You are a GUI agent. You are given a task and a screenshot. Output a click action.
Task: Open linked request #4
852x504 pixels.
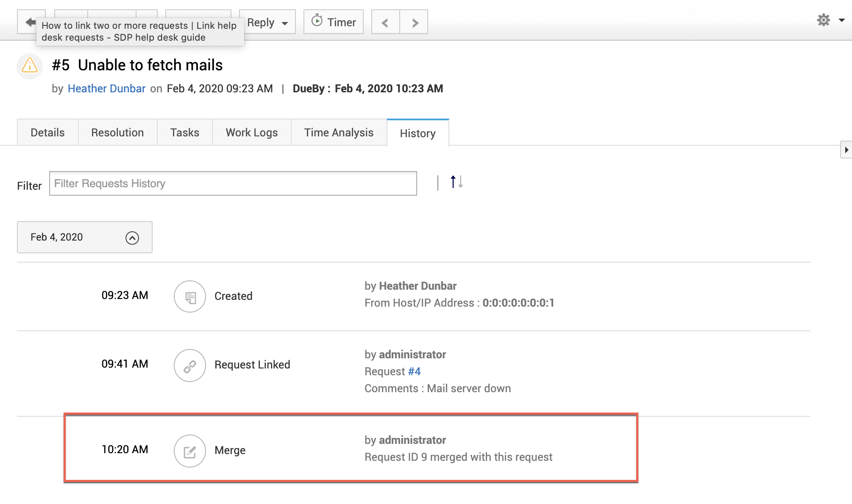click(x=414, y=371)
